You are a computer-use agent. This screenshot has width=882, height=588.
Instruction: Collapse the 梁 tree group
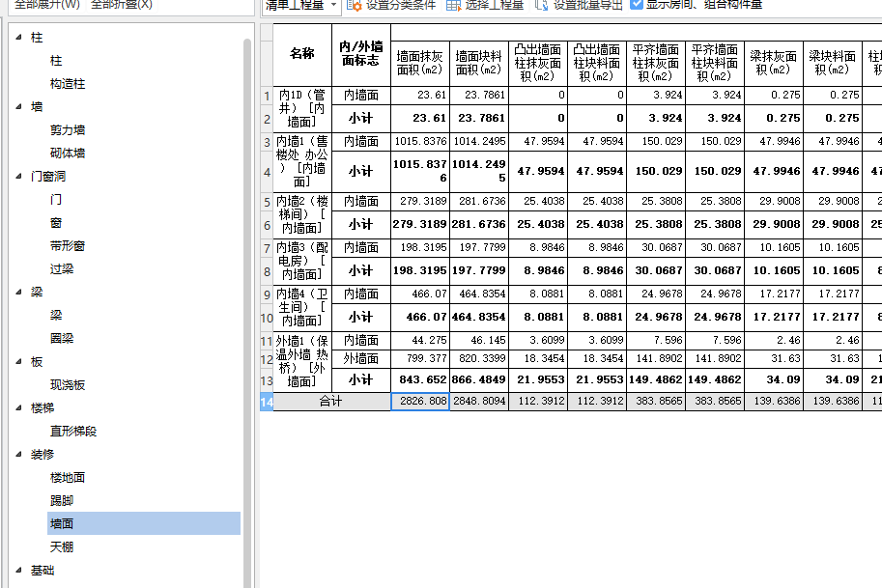pos(18,292)
